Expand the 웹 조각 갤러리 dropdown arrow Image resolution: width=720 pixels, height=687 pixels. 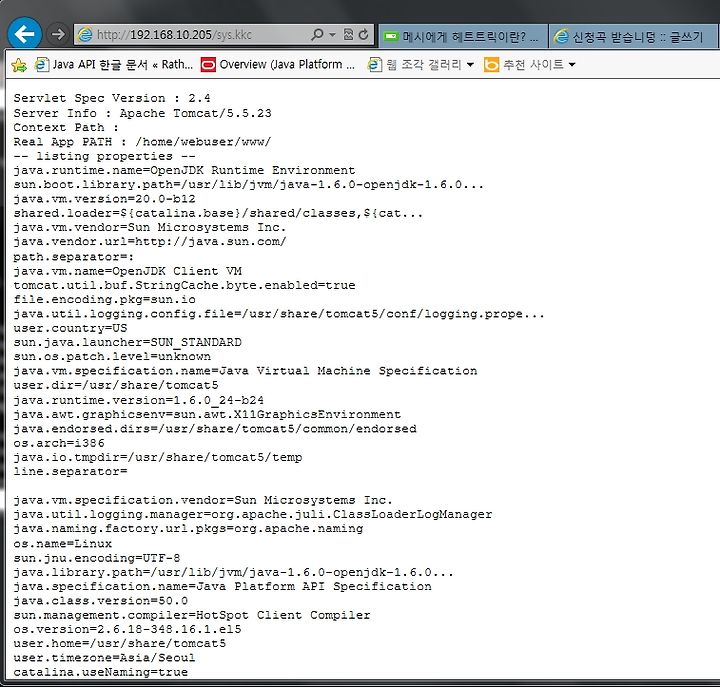pyautogui.click(x=470, y=65)
